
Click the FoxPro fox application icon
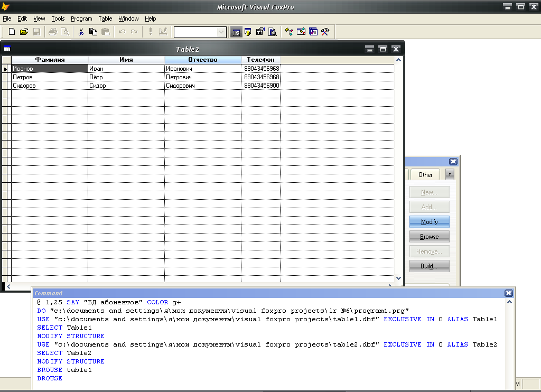5,6
